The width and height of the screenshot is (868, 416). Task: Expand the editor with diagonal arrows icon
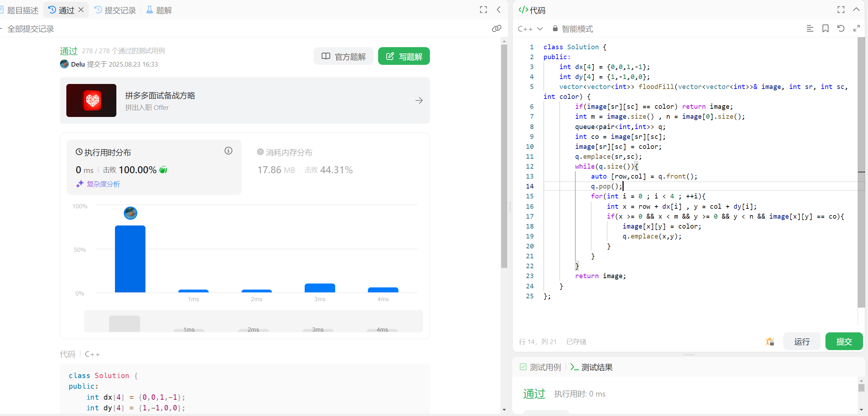pos(857,28)
